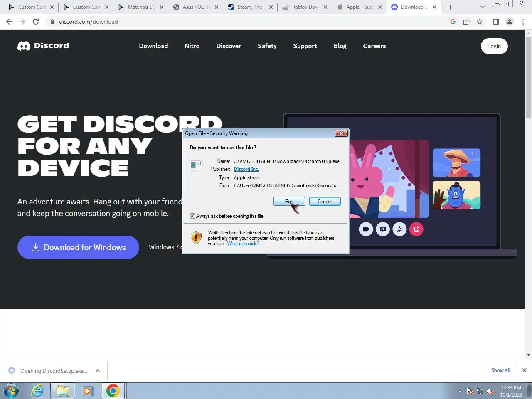Click the muted microphone icon in illustration
The height and width of the screenshot is (399, 532).
[x=399, y=229]
